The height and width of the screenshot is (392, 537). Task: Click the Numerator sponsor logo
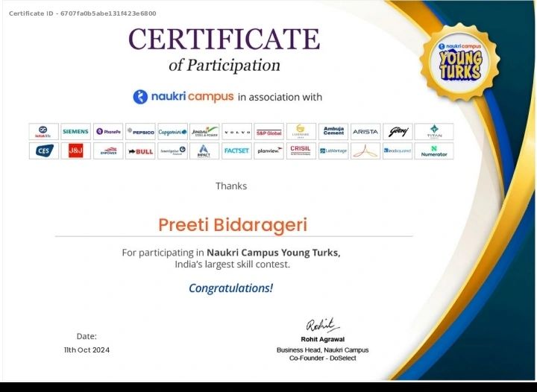pos(434,151)
